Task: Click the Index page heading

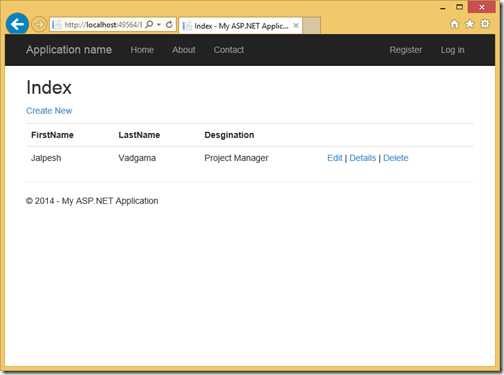Action: [49, 88]
